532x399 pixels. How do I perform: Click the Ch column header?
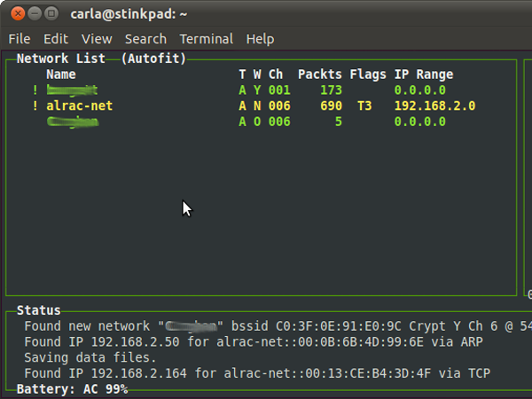276,74
